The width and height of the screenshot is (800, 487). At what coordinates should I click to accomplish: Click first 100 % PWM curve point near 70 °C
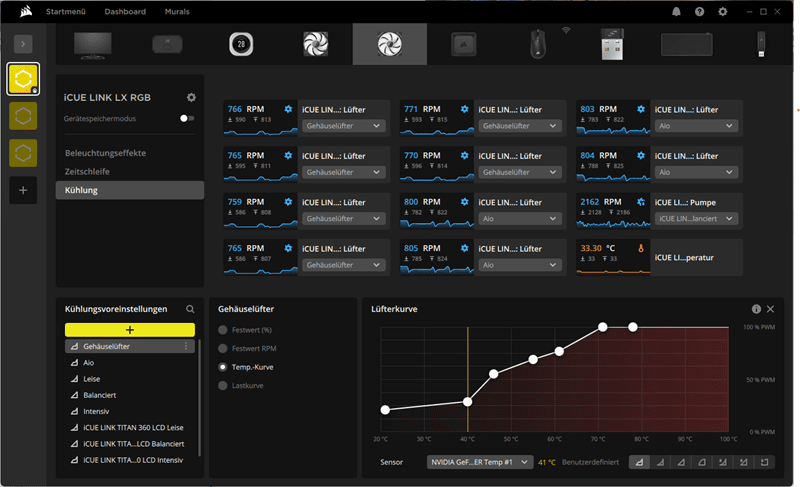[x=603, y=327]
